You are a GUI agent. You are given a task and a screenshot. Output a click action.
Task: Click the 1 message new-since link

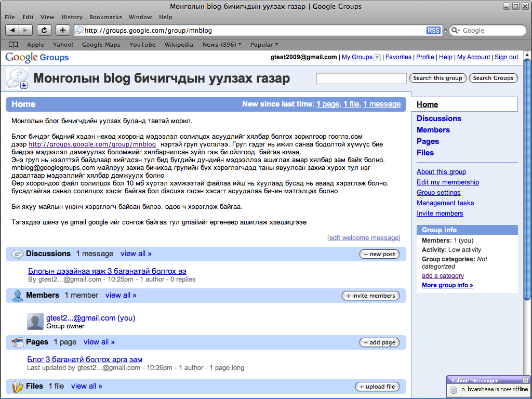[x=382, y=104]
